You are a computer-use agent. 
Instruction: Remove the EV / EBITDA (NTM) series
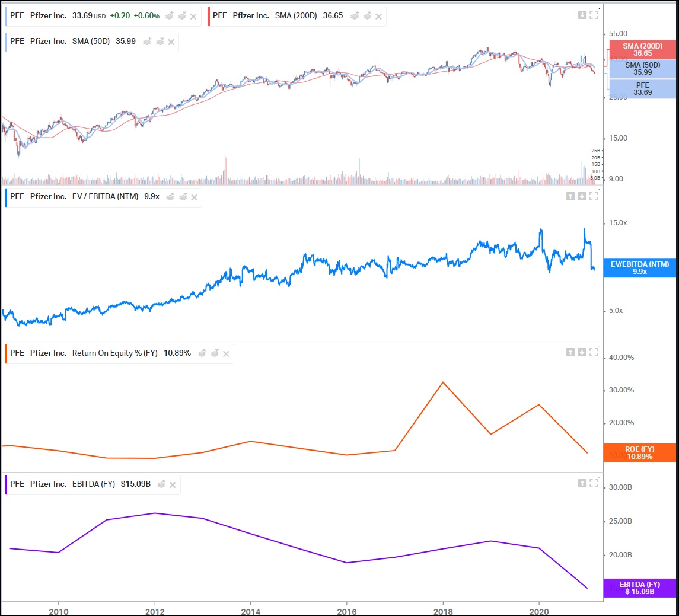pyautogui.click(x=195, y=197)
